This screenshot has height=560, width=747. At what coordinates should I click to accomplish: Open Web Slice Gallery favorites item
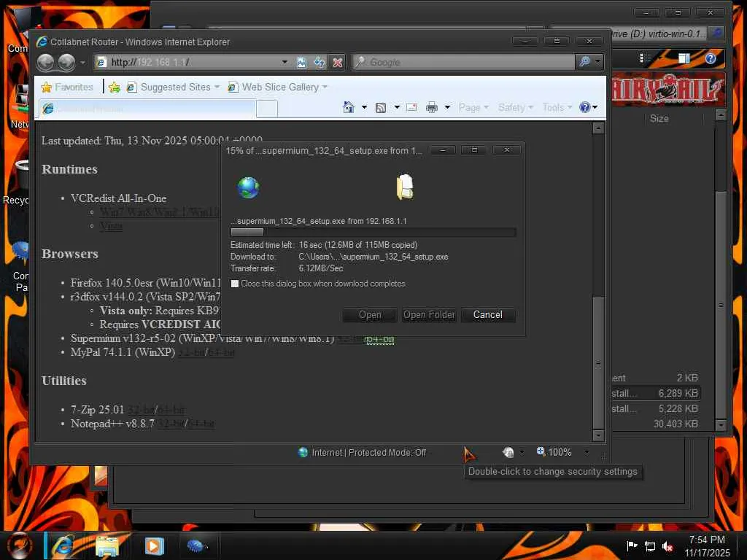[278, 87]
